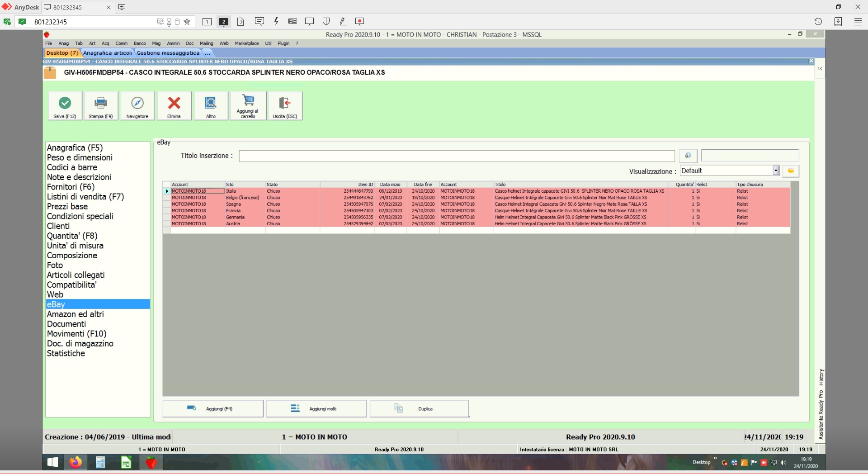Viewport: 868px width, 474px height.
Task: Open the AnyDesk main hamburger menu
Action: click(858, 21)
